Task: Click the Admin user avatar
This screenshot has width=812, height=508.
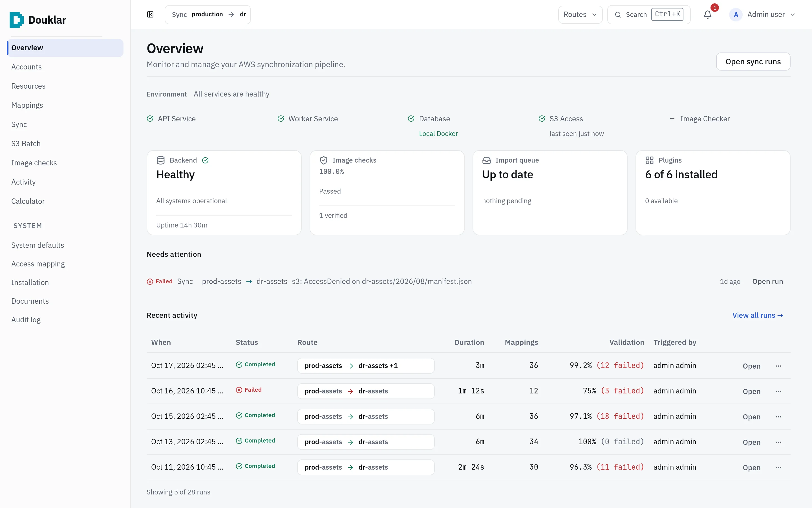Action: pyautogui.click(x=736, y=14)
